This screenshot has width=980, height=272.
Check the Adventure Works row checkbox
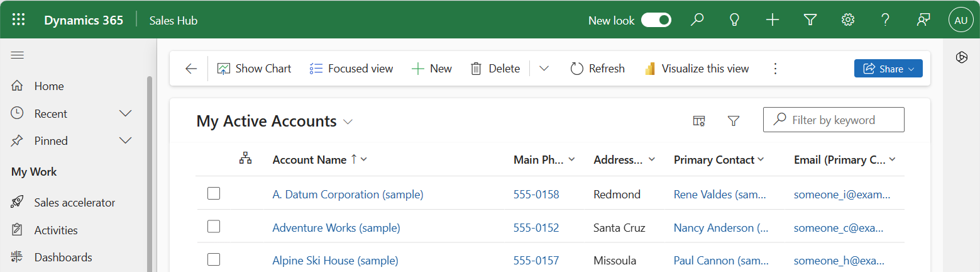214,227
